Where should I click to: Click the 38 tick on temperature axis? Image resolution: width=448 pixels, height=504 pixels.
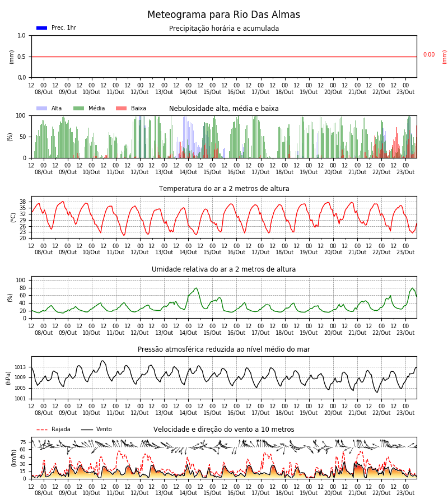coord(23,202)
